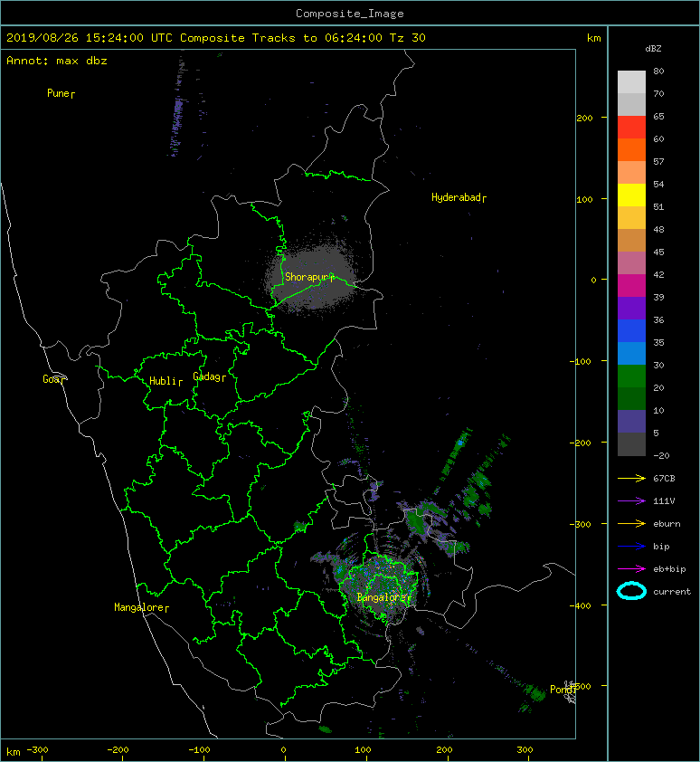Click the bip legend label
Screen dimensions: 700x762
pos(661,547)
